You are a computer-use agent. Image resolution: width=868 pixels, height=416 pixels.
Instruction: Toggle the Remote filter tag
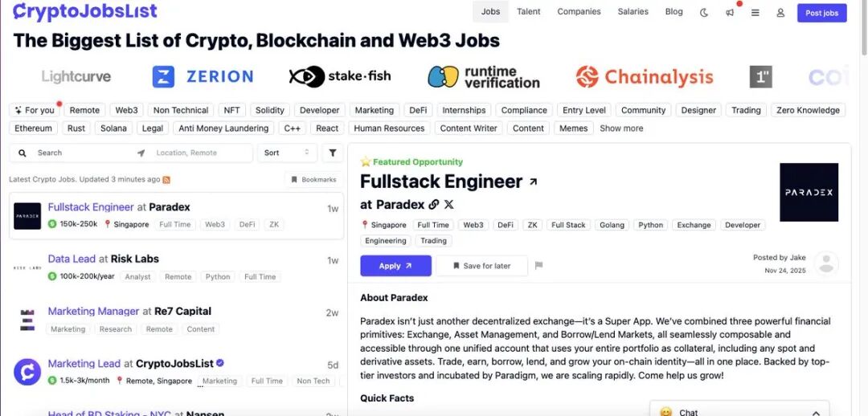(84, 110)
